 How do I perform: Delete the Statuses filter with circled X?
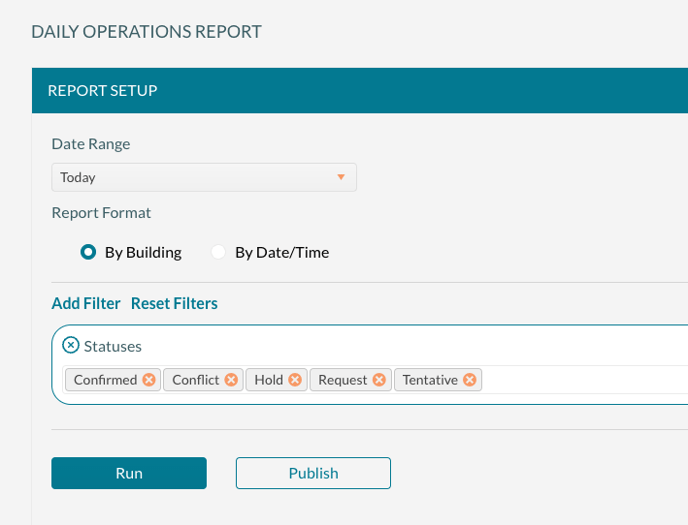71,345
